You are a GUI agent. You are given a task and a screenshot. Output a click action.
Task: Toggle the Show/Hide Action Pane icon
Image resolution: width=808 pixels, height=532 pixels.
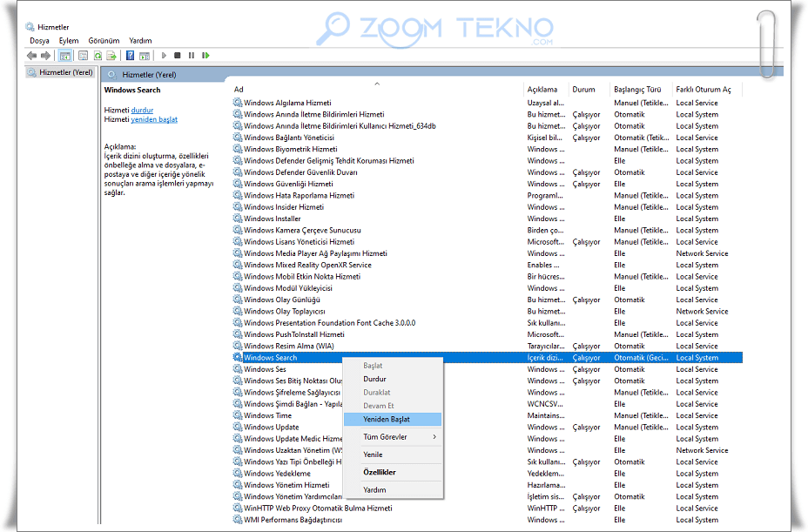pos(145,55)
